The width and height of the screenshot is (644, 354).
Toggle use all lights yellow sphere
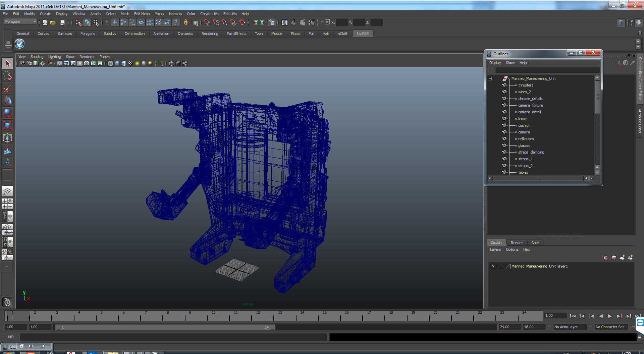(x=137, y=63)
